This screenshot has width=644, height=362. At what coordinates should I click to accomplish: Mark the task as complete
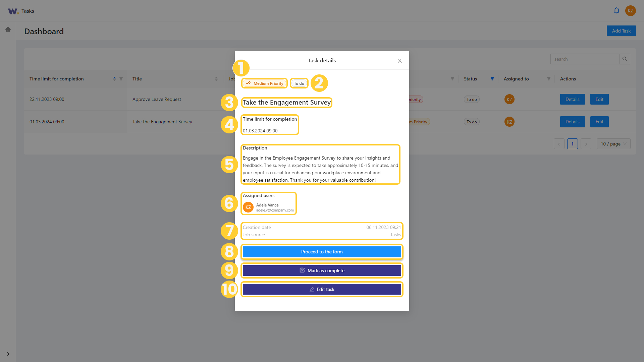[x=322, y=270]
